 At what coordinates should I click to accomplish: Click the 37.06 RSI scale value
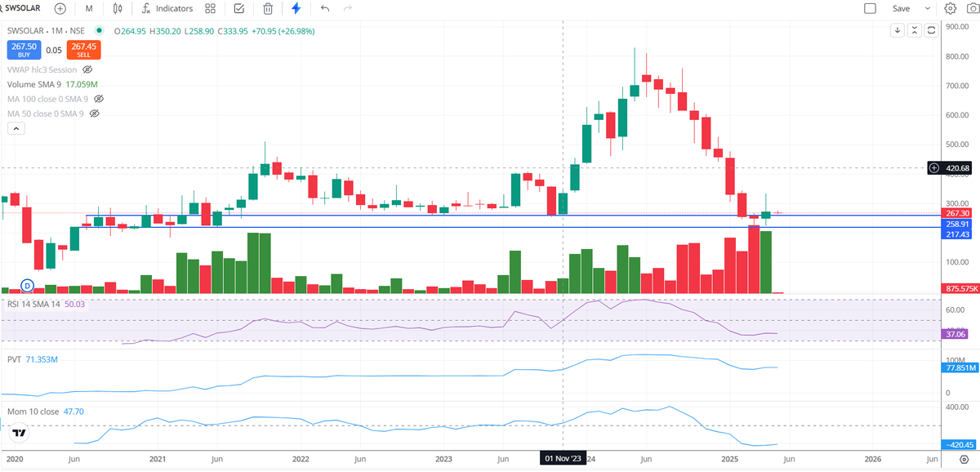pyautogui.click(x=956, y=334)
